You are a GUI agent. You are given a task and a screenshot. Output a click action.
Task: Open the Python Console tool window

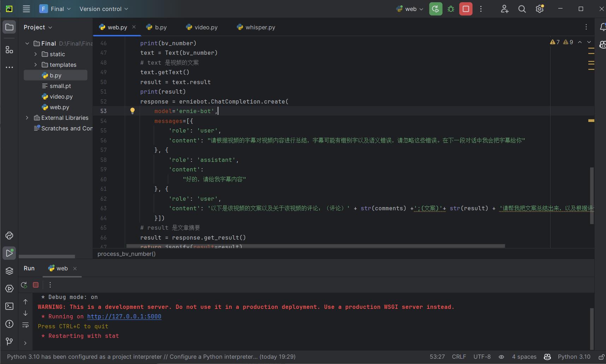[9, 236]
